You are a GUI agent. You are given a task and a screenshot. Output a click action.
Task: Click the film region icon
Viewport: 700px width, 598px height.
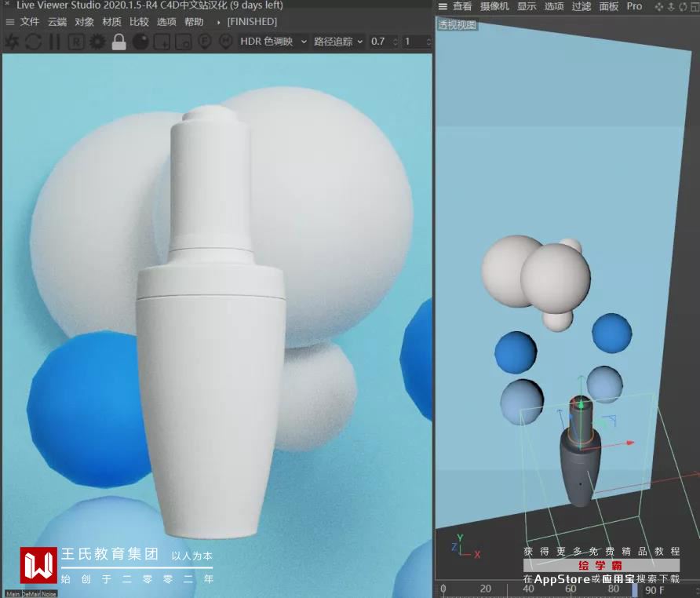(x=183, y=42)
